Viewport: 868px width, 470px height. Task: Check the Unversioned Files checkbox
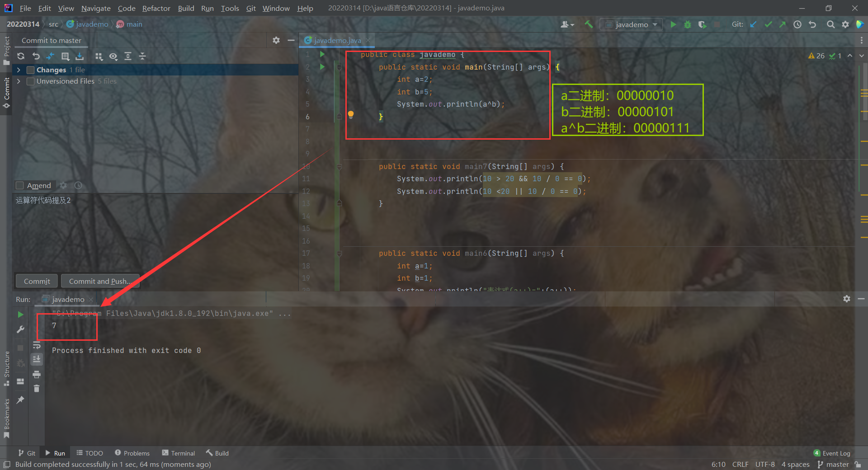31,81
